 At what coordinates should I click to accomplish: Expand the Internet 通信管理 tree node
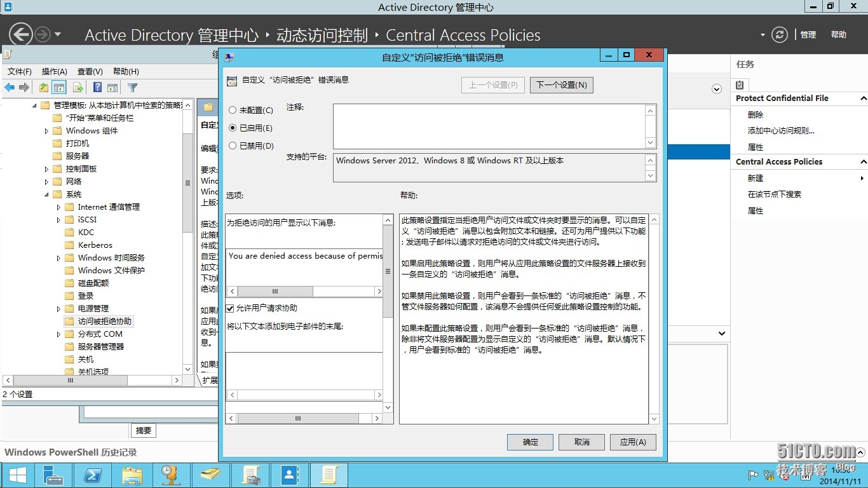pos(58,207)
